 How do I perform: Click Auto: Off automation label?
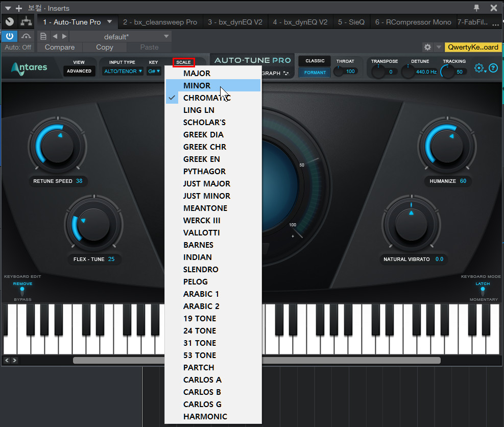coord(18,48)
